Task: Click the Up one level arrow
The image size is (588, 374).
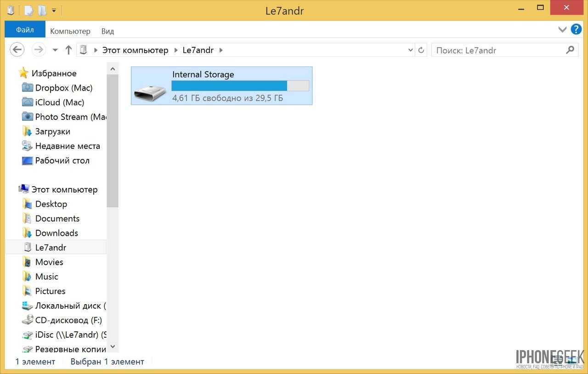Action: [68, 50]
